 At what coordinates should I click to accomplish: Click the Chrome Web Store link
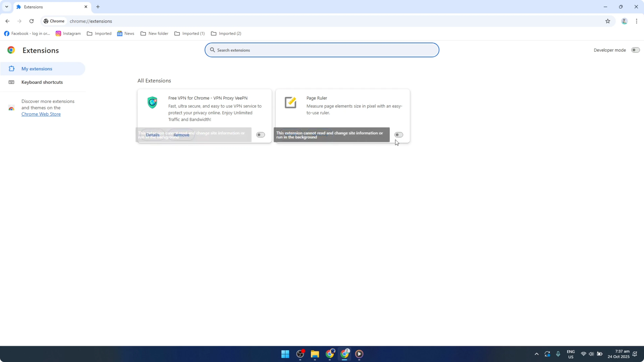[x=41, y=114]
